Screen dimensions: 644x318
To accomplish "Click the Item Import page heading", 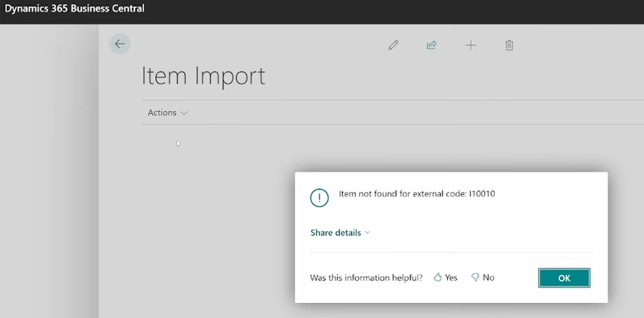I will point(204,76).
